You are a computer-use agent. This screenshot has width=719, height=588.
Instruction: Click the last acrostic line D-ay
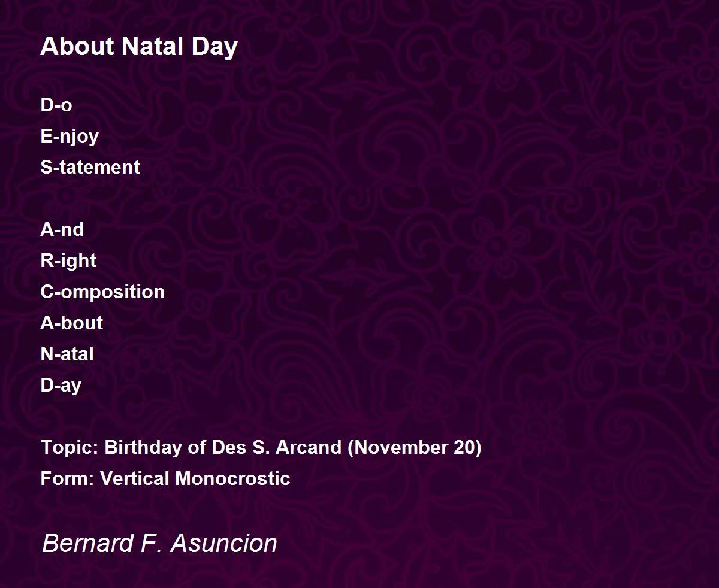61,386
